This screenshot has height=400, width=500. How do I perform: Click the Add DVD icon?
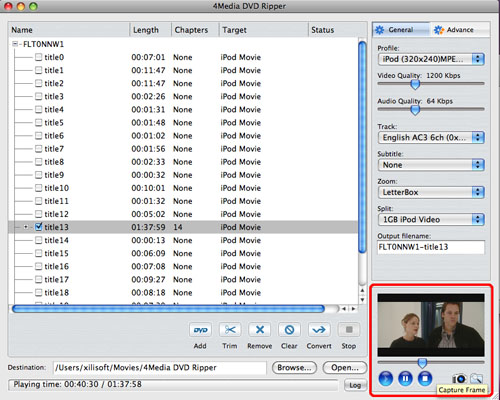point(200,330)
